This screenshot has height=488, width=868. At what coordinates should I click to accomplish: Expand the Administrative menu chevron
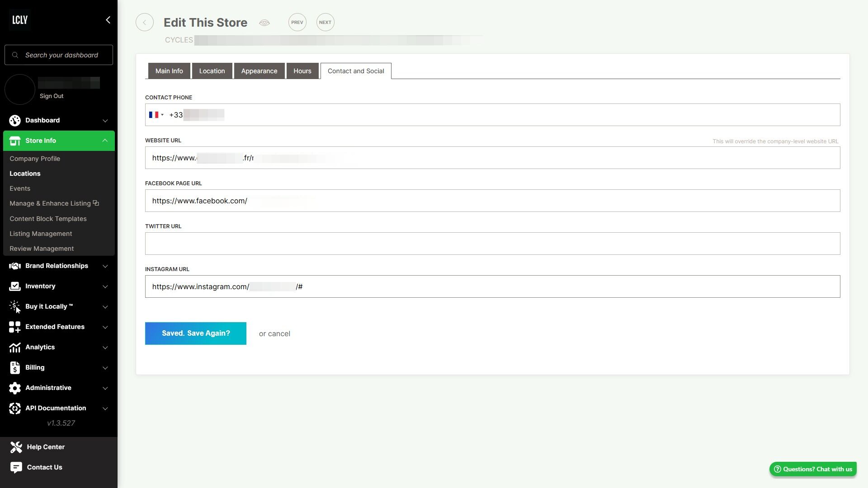coord(105,388)
